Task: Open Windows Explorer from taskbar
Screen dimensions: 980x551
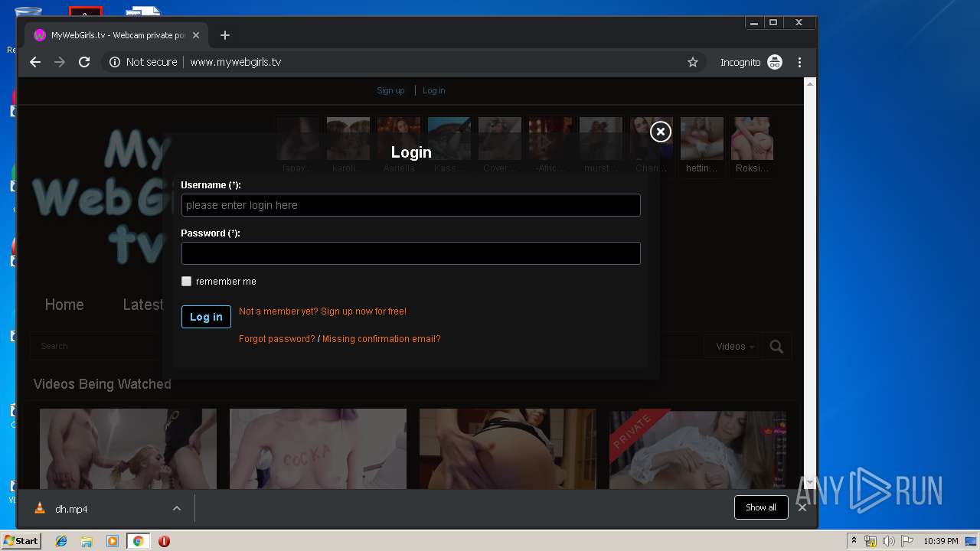Action: coord(87,541)
